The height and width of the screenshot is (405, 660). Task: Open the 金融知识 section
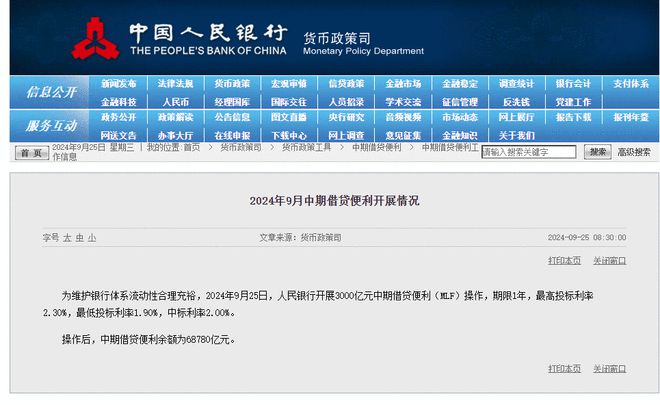tap(460, 136)
